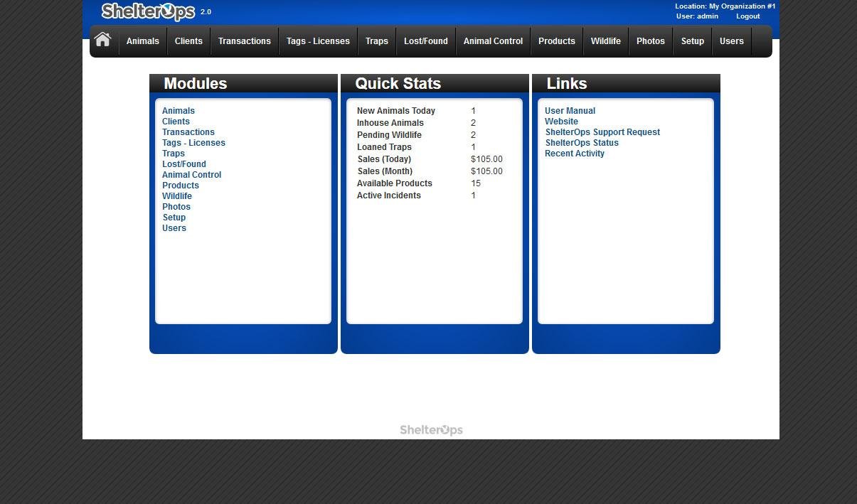Viewport: 857px width, 504px height.
Task: Visit the Website link in the Links panel
Action: [x=561, y=121]
